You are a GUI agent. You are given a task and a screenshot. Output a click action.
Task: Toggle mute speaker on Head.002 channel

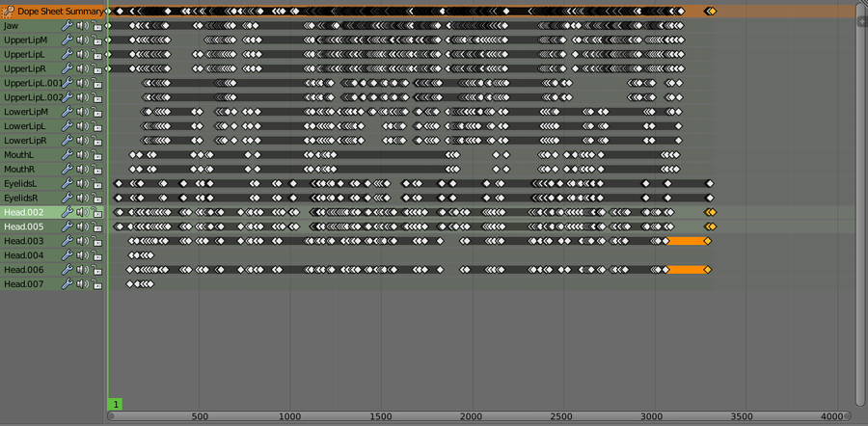pyautogui.click(x=83, y=212)
